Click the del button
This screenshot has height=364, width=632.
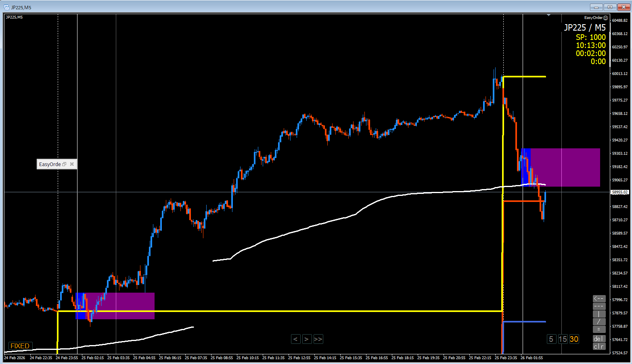coord(599,339)
